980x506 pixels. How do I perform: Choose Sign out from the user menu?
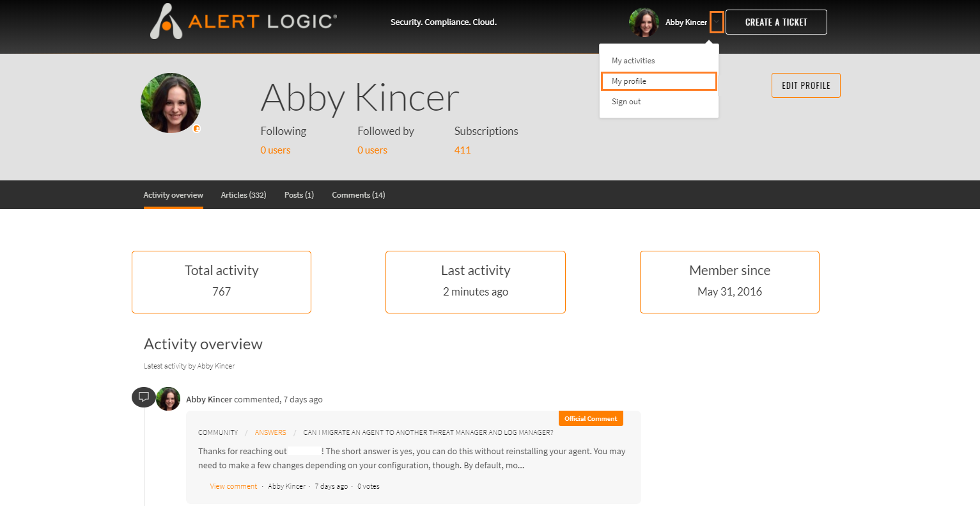click(x=626, y=102)
